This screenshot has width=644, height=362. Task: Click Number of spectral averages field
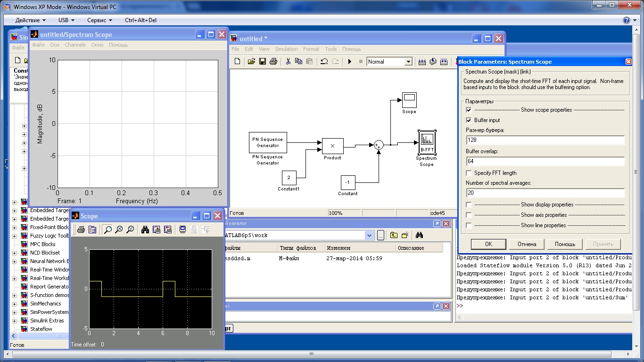point(545,193)
